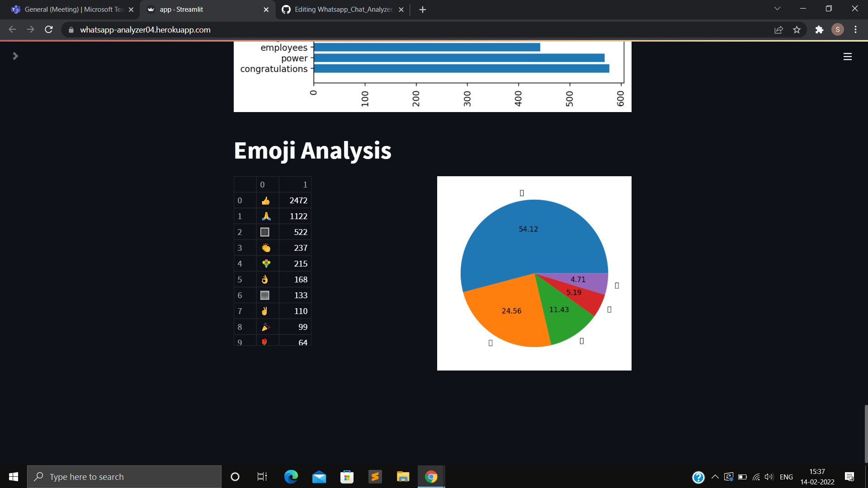Viewport: 868px width, 488px height.
Task: Open Chrome's three-dot options menu
Action: pos(855,30)
